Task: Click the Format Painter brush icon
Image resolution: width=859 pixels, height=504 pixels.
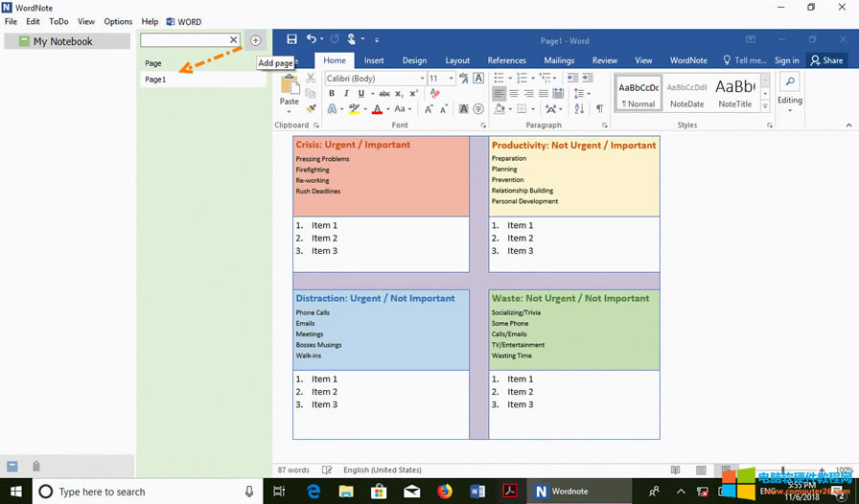Action: coord(311,108)
